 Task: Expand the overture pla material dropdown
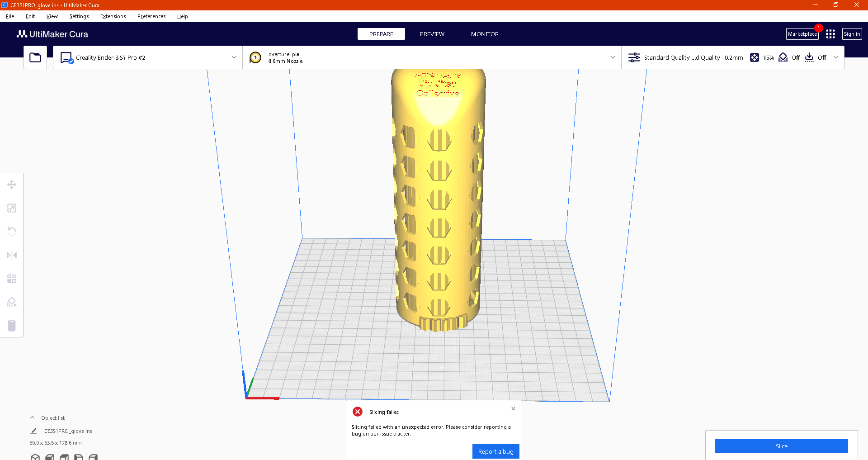click(x=613, y=57)
